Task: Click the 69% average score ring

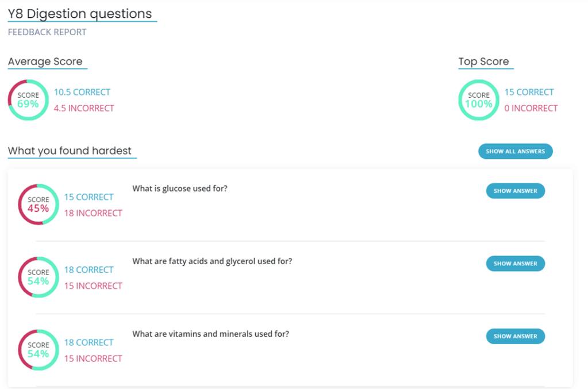Action: [x=28, y=100]
